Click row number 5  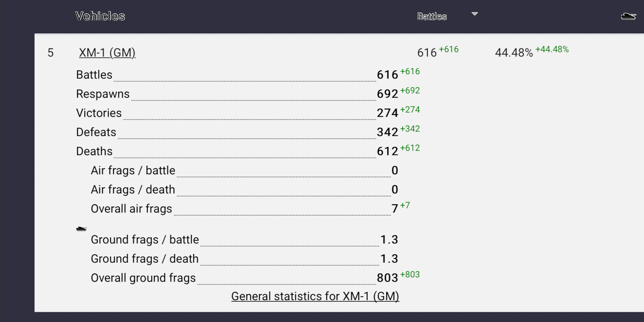point(51,53)
